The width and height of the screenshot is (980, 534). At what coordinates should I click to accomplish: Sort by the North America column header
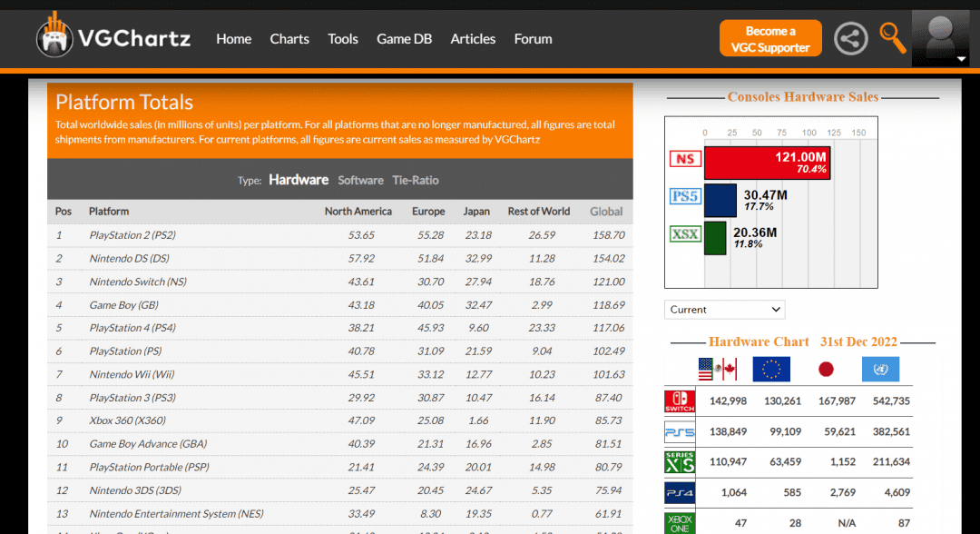[358, 212]
